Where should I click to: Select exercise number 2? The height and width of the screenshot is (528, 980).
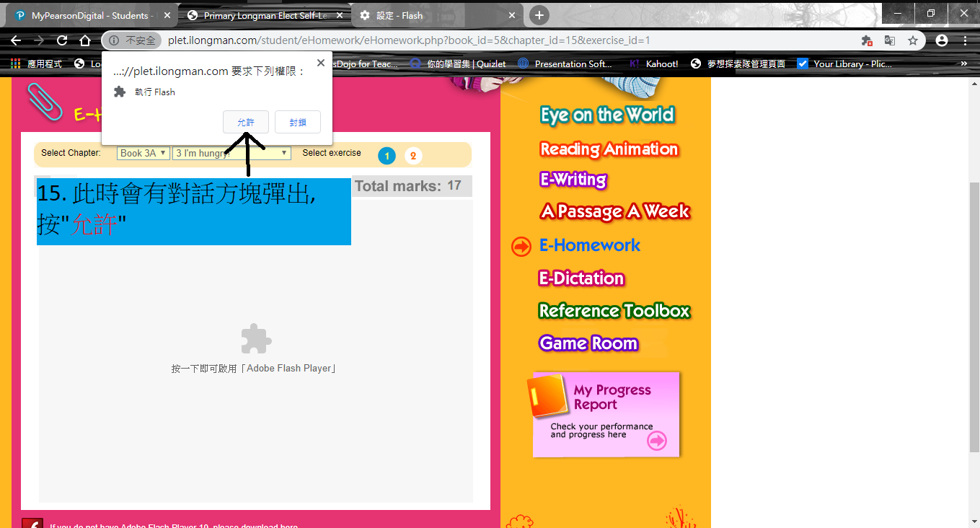413,156
